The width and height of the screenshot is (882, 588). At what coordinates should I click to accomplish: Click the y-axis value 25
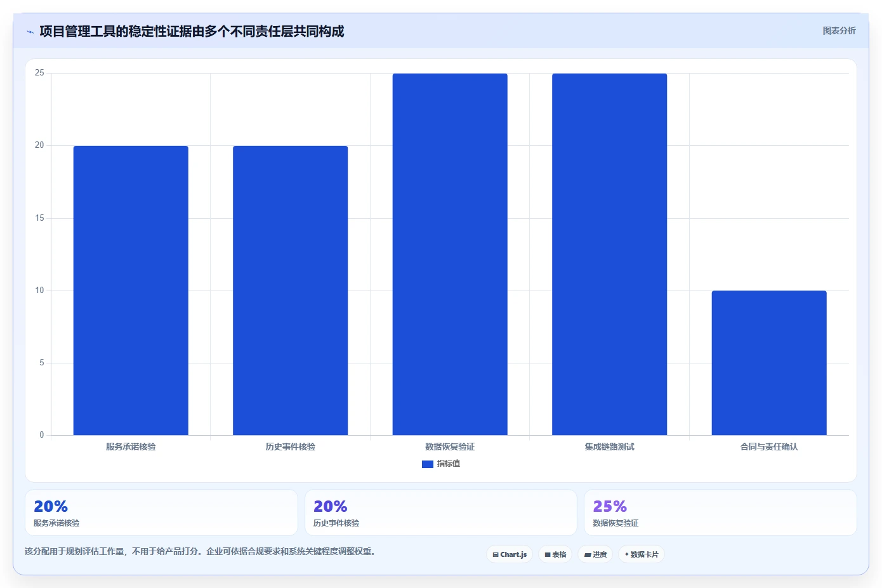[39, 73]
